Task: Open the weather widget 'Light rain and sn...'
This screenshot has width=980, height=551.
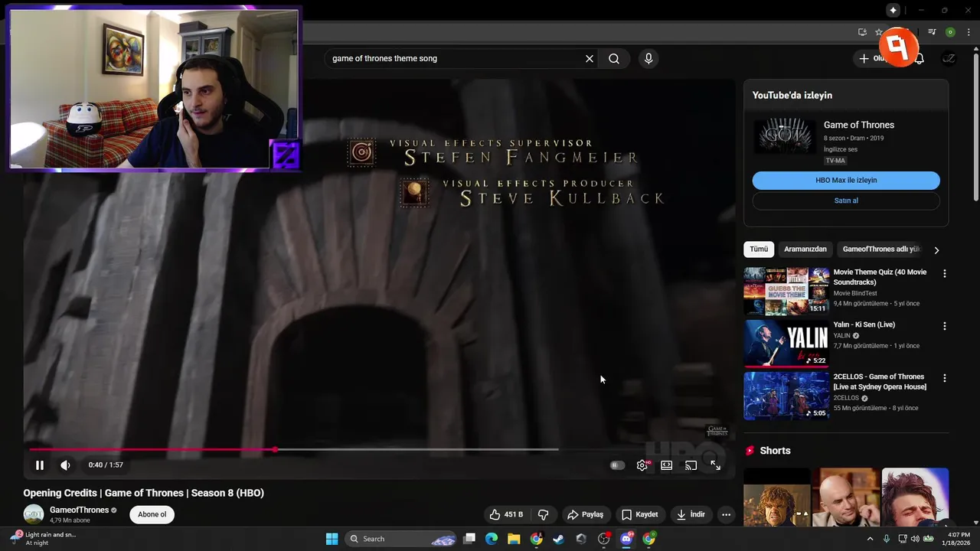Action: point(43,539)
